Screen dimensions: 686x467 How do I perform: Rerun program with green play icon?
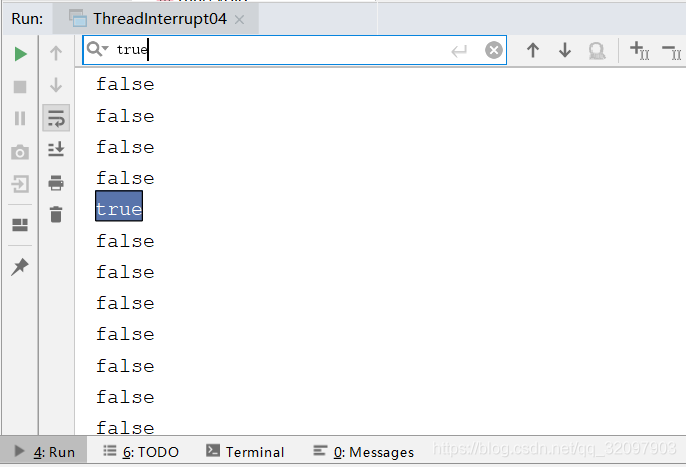click(x=20, y=54)
